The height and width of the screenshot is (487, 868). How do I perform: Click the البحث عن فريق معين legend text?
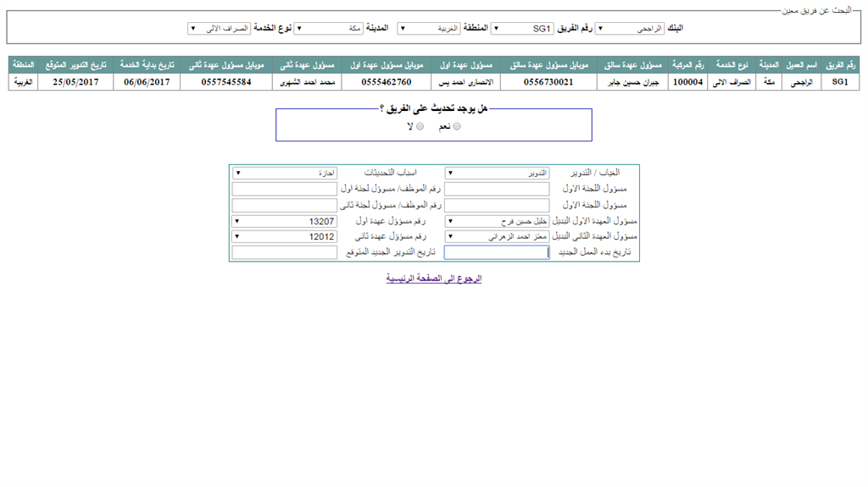816,10
